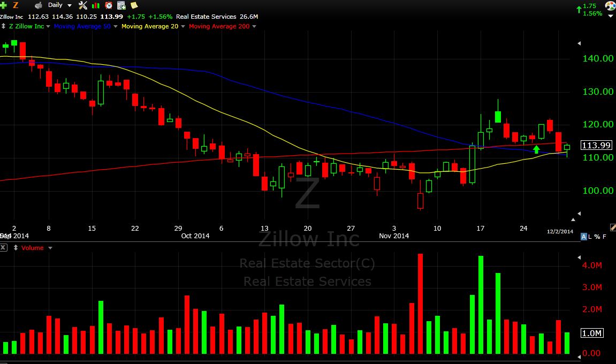Open the Moving Average 50 dropdown arrow
616x364 pixels.
pos(116,26)
